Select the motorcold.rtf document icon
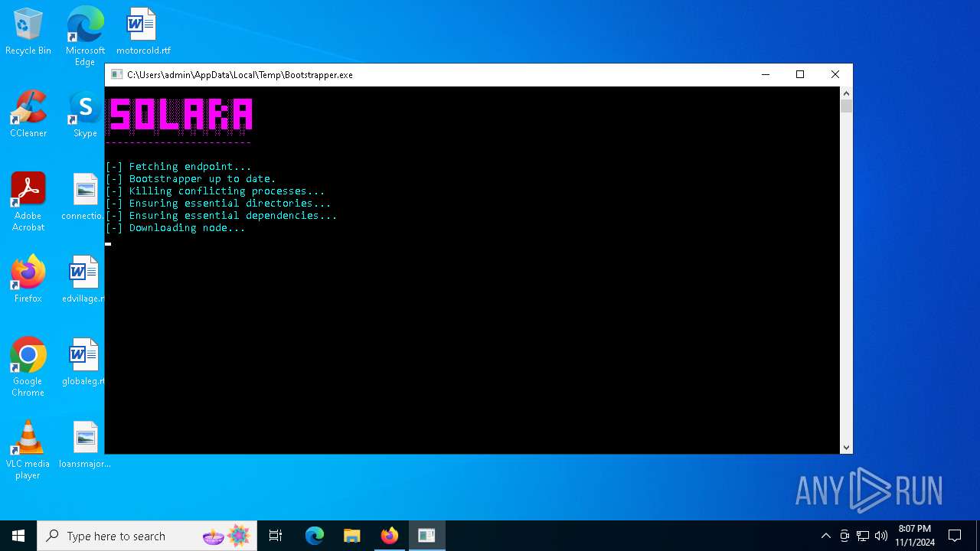This screenshot has height=551, width=980. 143,32
